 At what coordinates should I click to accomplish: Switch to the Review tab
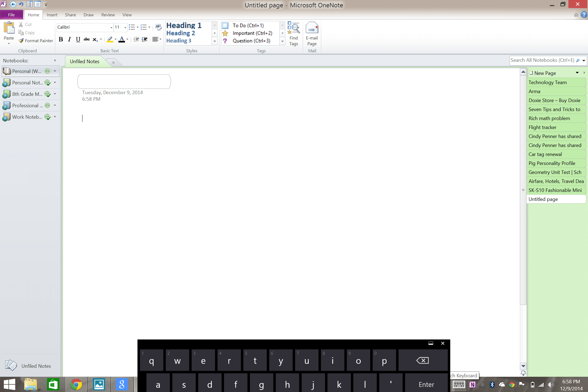[108, 15]
